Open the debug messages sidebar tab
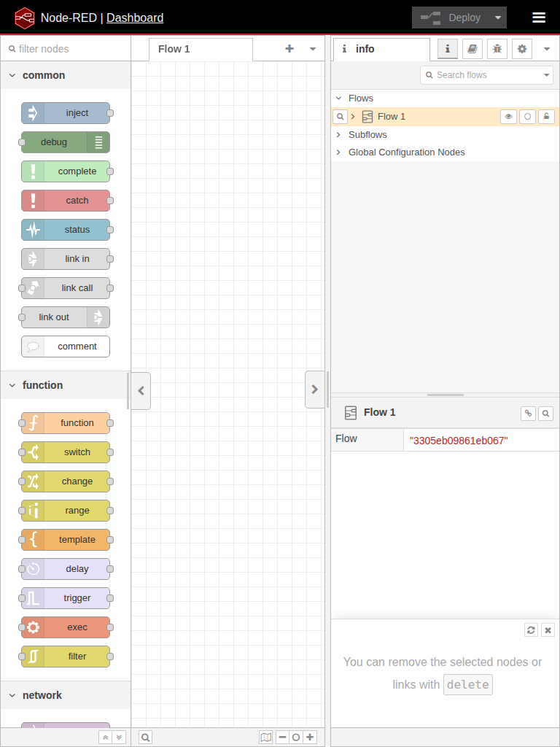 [497, 49]
